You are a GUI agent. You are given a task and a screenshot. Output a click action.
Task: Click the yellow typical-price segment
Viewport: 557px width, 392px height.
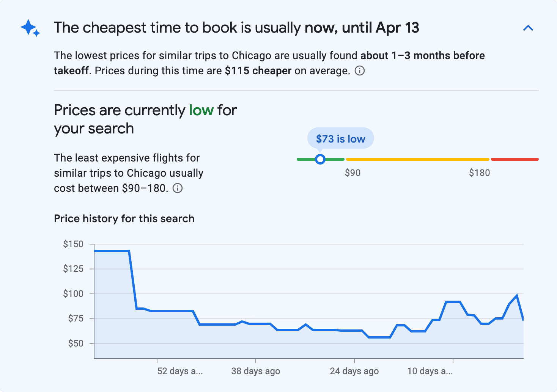pos(417,159)
